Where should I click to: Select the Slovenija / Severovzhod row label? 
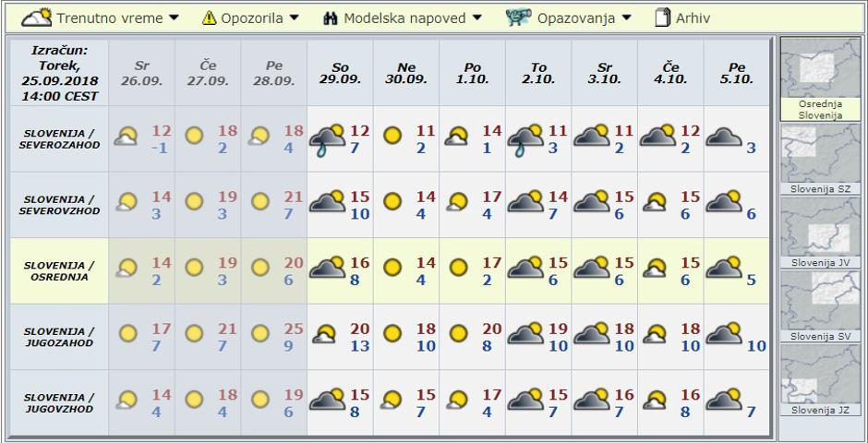(x=57, y=205)
